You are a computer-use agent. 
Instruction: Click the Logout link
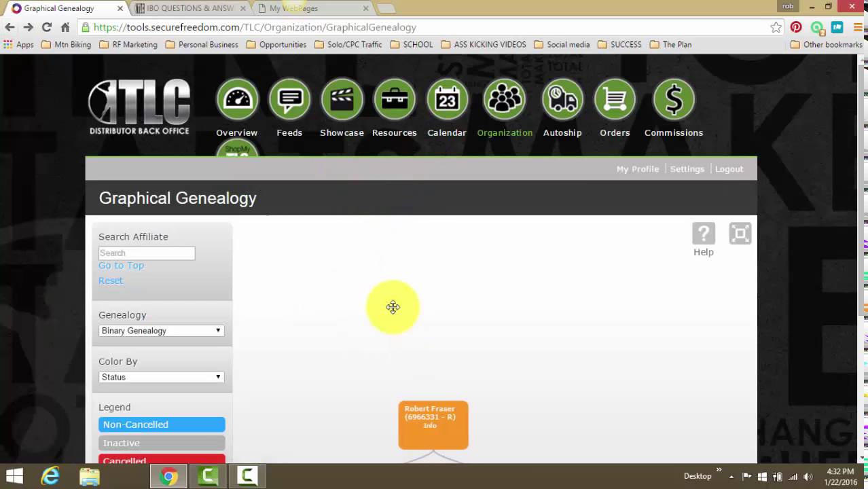pyautogui.click(x=729, y=169)
